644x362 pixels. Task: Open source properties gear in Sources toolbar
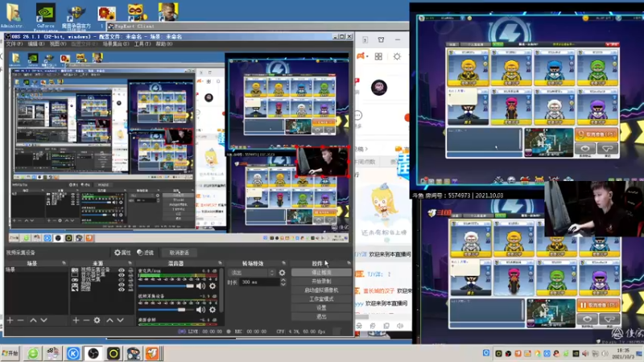click(x=97, y=320)
